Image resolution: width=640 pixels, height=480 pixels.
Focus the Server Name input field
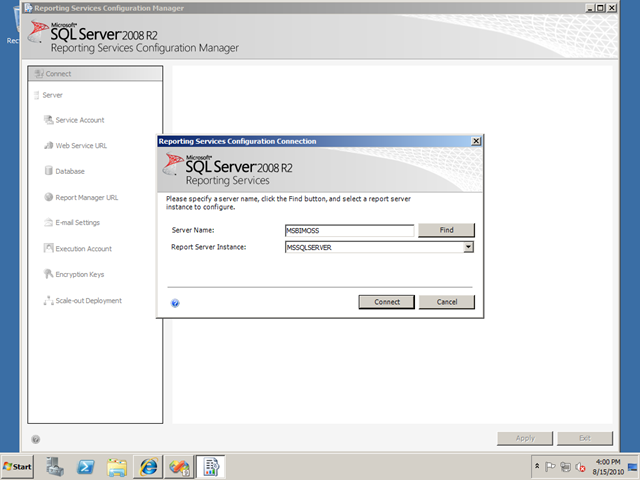click(349, 231)
